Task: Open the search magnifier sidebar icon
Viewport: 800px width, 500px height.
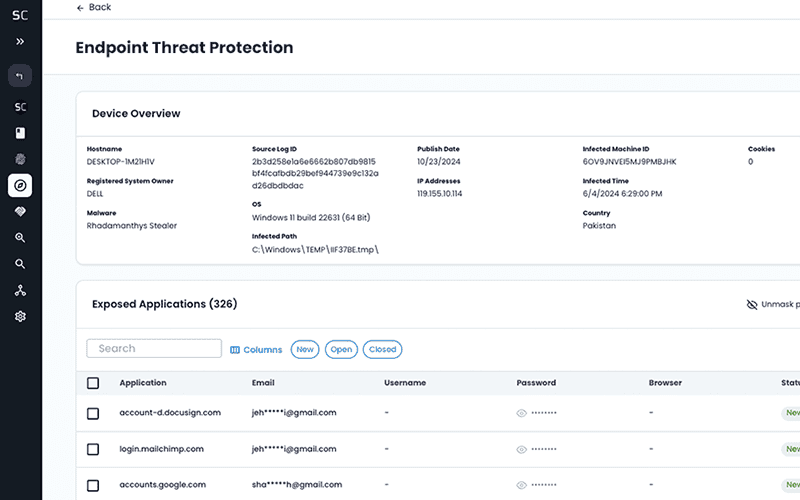Action: pyautogui.click(x=20, y=264)
